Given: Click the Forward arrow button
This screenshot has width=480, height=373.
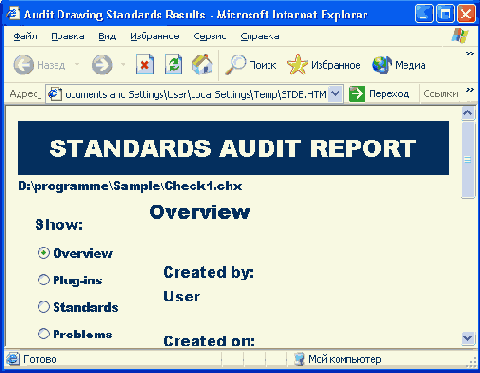Looking at the screenshot, I should tap(102, 64).
